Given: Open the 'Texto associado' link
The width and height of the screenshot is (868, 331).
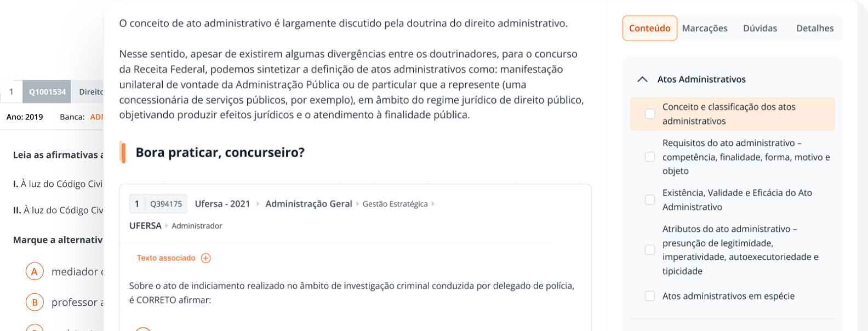Looking at the screenshot, I should point(166,258).
